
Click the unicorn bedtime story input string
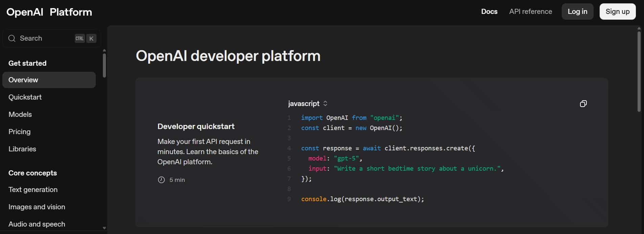click(x=417, y=169)
